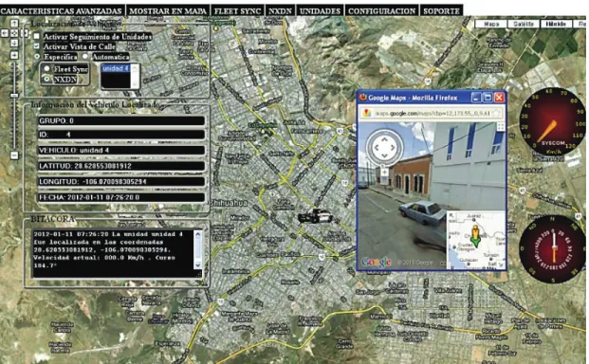Click unit list scroll down arrow
This screenshot has width=589, height=364.
click(x=135, y=84)
